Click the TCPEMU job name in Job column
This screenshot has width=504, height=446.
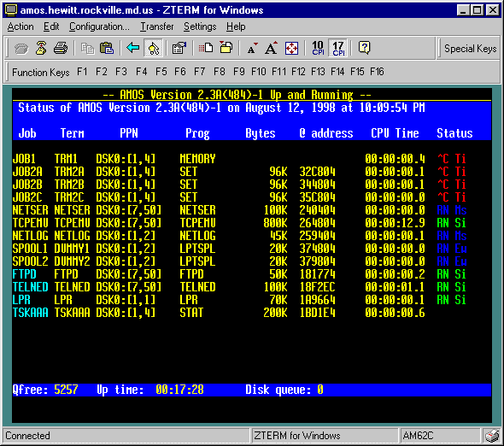pyautogui.click(x=30, y=223)
